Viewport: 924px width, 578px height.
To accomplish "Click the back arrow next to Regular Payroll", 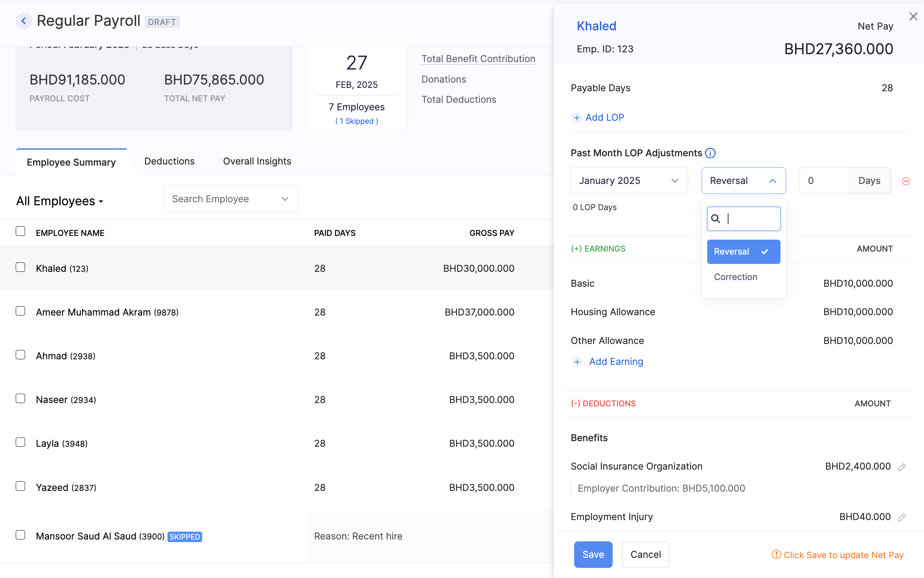I will 24,21.
